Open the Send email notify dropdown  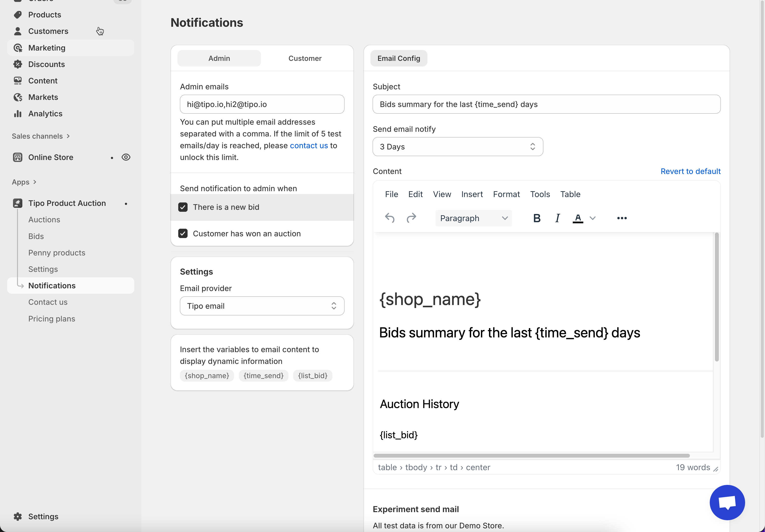[457, 146]
